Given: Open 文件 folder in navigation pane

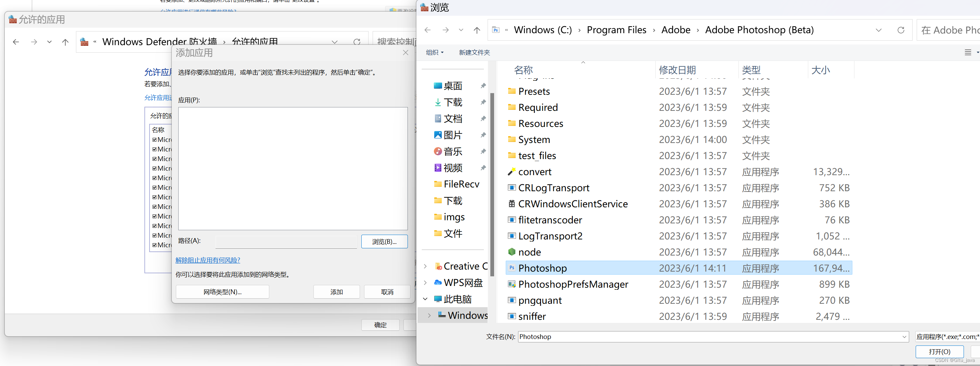Looking at the screenshot, I should coord(453,233).
